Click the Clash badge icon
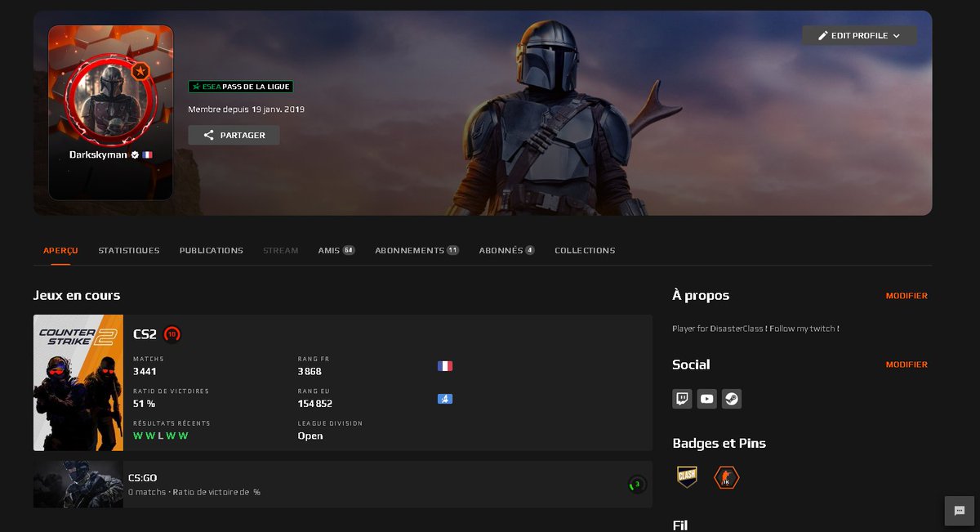The image size is (980, 532). click(x=687, y=477)
